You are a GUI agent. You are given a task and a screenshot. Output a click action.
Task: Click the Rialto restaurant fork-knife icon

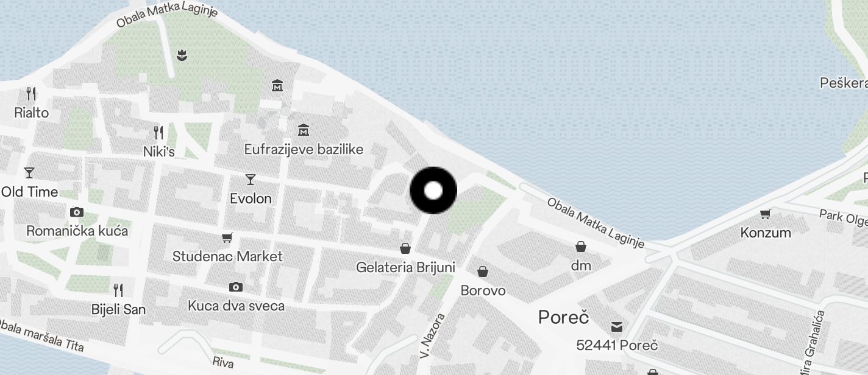coord(32,94)
